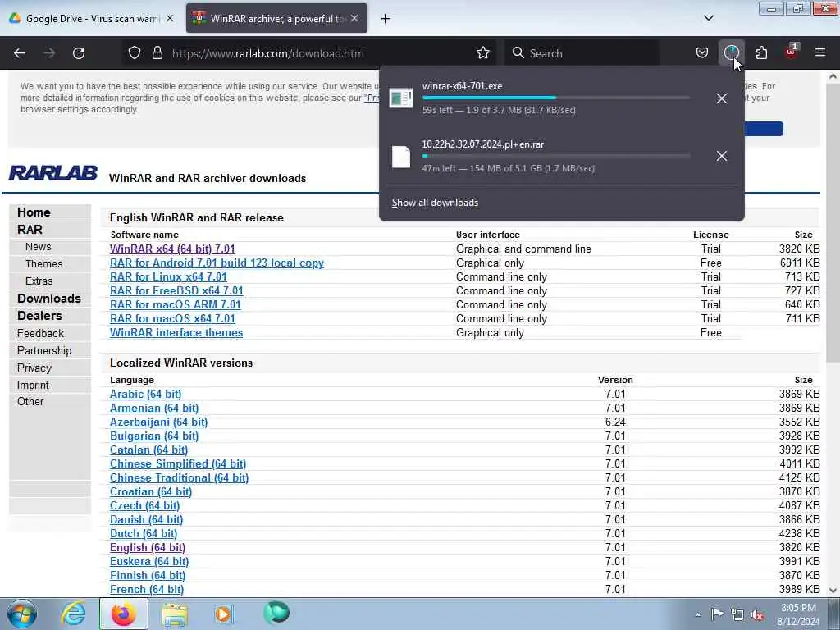Cancel the winrar-x64-701.exe download
This screenshot has width=840, height=630.
[x=722, y=98]
